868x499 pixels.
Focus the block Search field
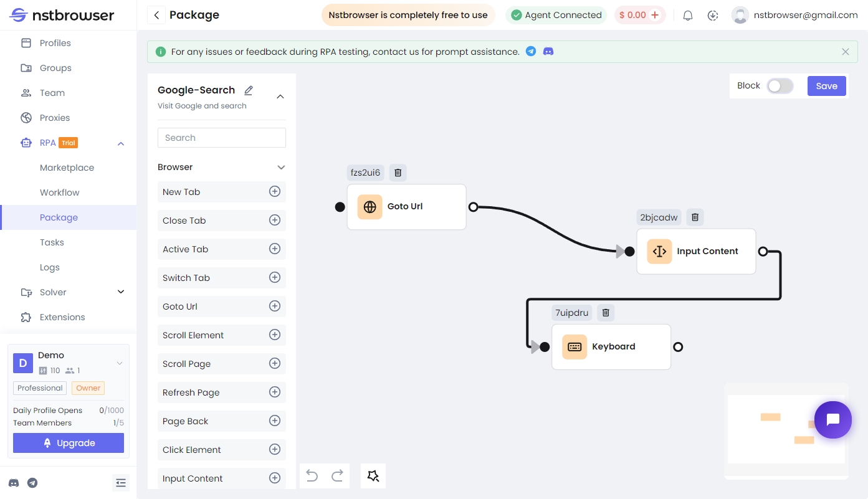click(222, 138)
